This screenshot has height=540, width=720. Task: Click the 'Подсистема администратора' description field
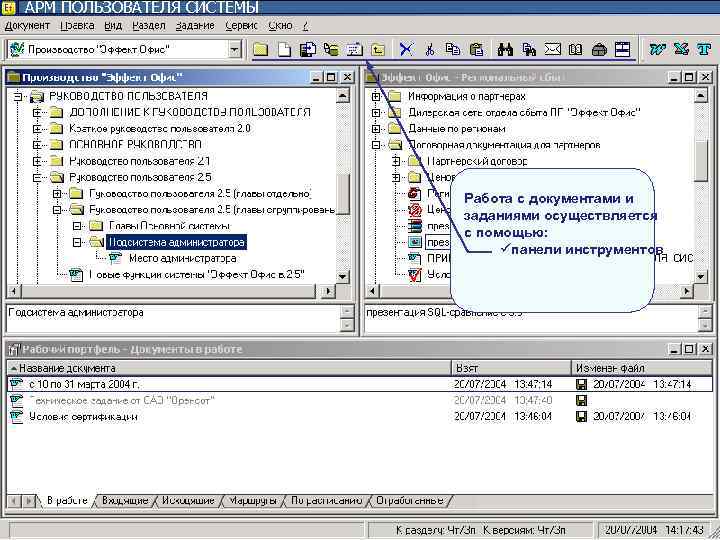[x=174, y=319]
